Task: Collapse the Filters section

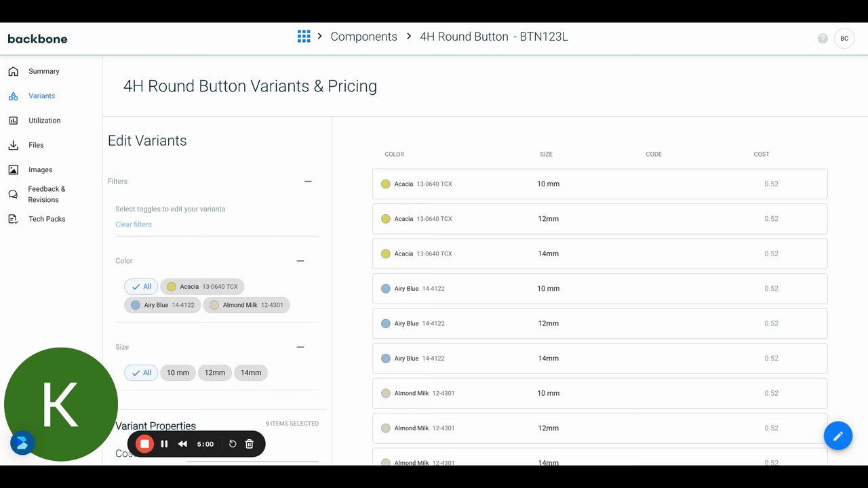Action: (x=308, y=181)
